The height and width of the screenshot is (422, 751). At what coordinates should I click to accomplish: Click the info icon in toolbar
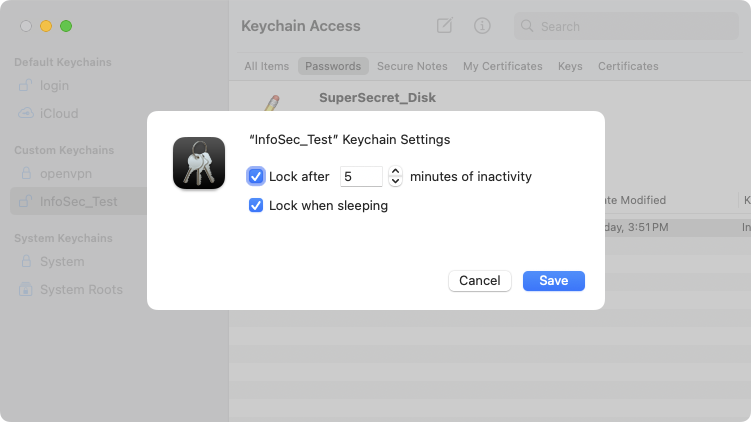482,26
